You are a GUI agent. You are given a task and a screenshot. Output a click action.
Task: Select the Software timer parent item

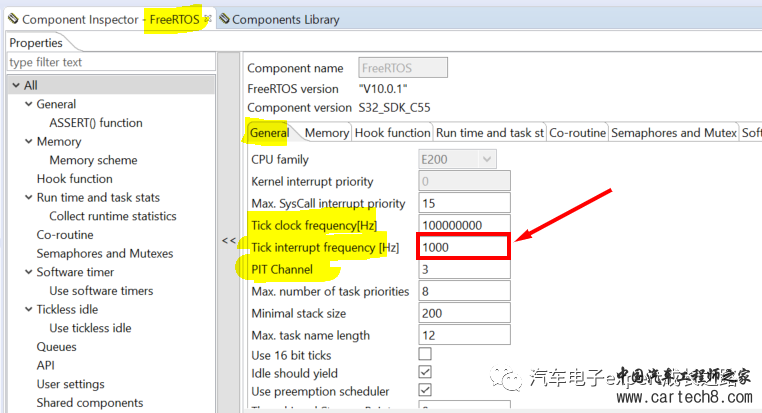coord(75,272)
